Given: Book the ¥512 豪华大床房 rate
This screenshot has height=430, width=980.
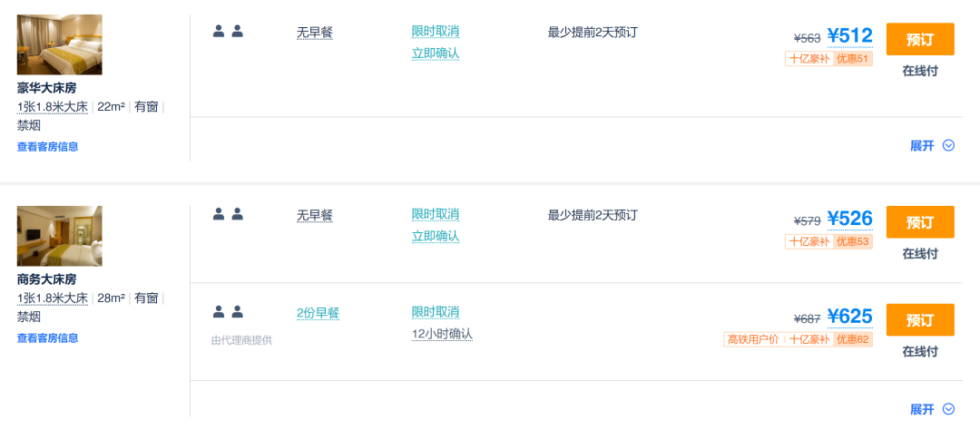Looking at the screenshot, I should [x=919, y=40].
